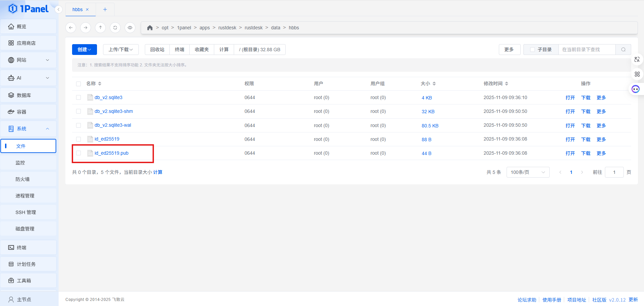The image size is (644, 306).
Task: Select all files with the header checkbox
Action: (78, 84)
